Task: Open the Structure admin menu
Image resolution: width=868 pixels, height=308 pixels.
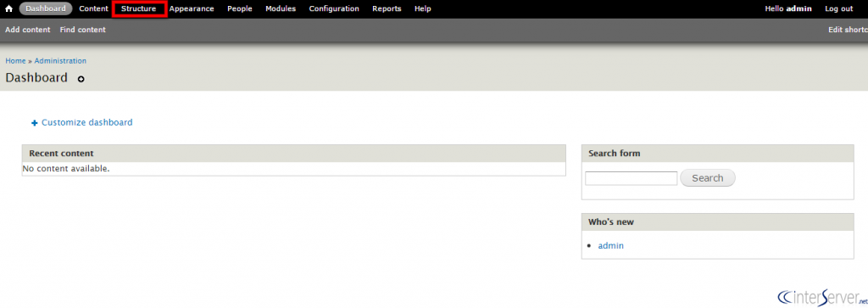Action: 139,8
